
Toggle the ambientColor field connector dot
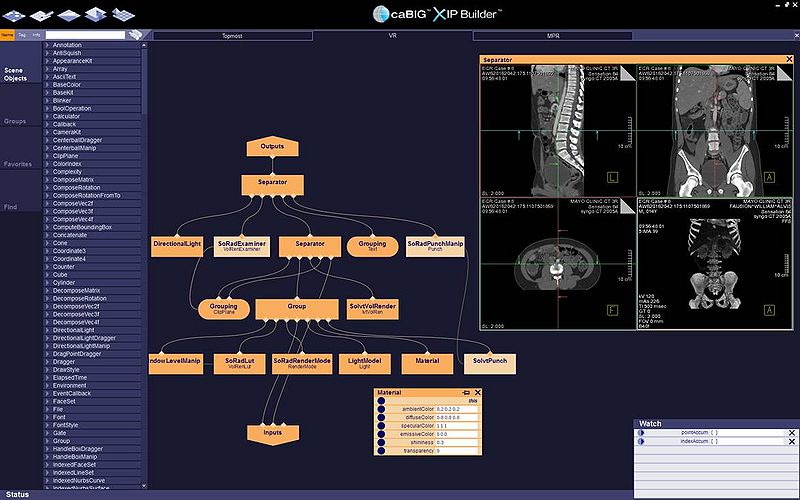381,409
